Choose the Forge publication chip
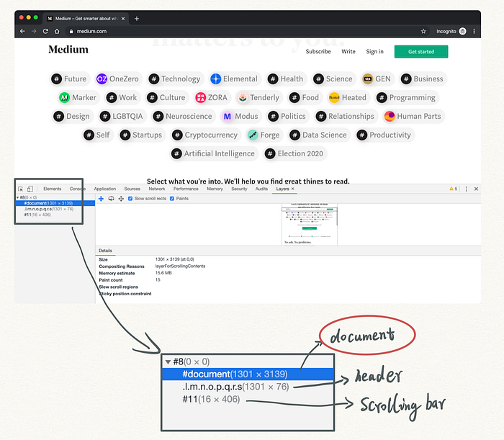 click(x=264, y=135)
